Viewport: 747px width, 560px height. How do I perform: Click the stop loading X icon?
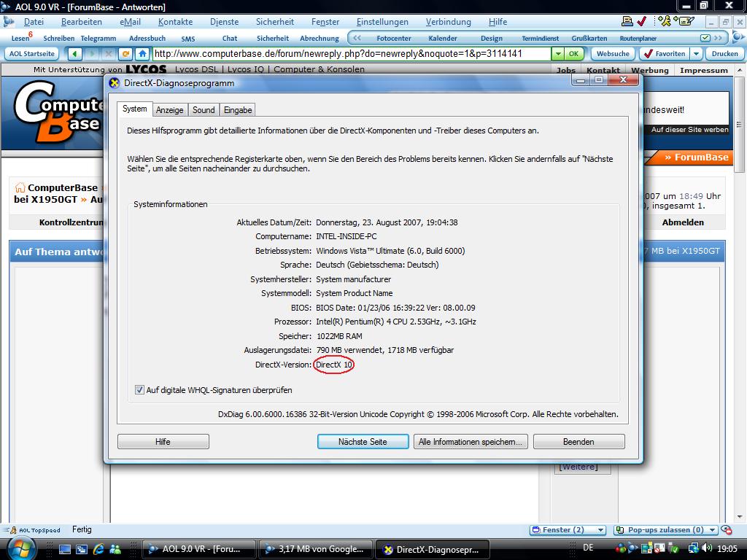[109, 54]
